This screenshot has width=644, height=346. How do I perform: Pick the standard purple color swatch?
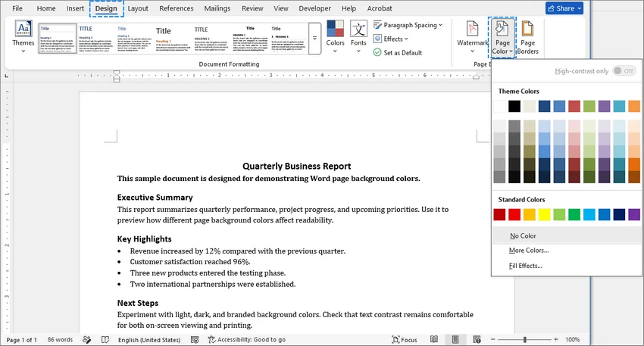(633, 215)
